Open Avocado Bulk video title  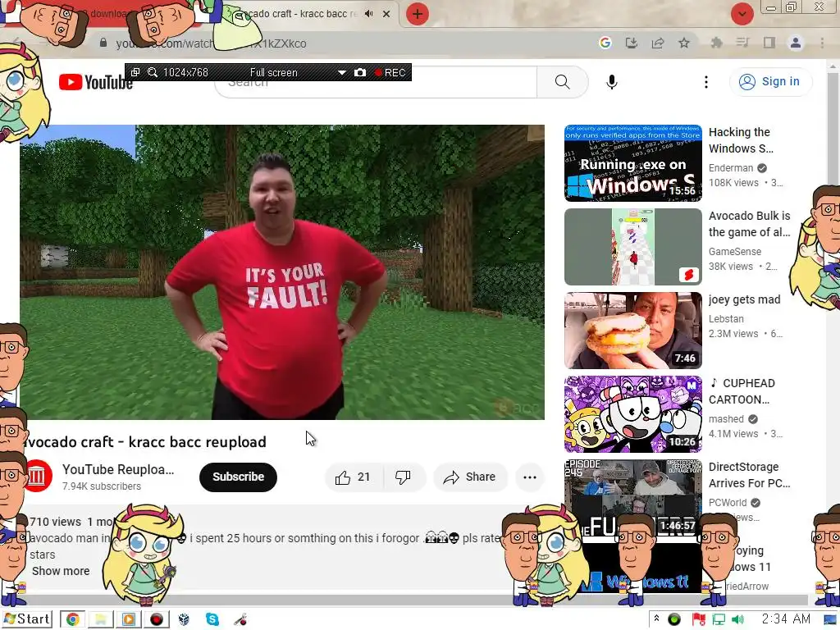click(x=749, y=224)
